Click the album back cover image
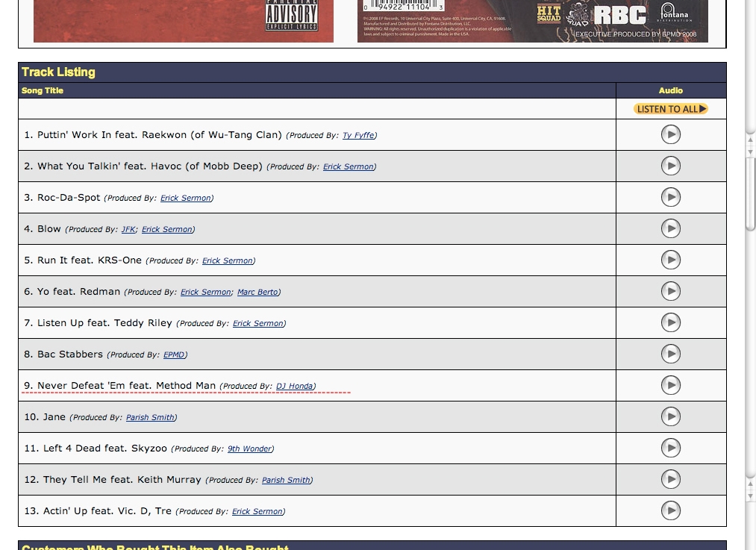This screenshot has height=550, width=756. pyautogui.click(x=532, y=21)
